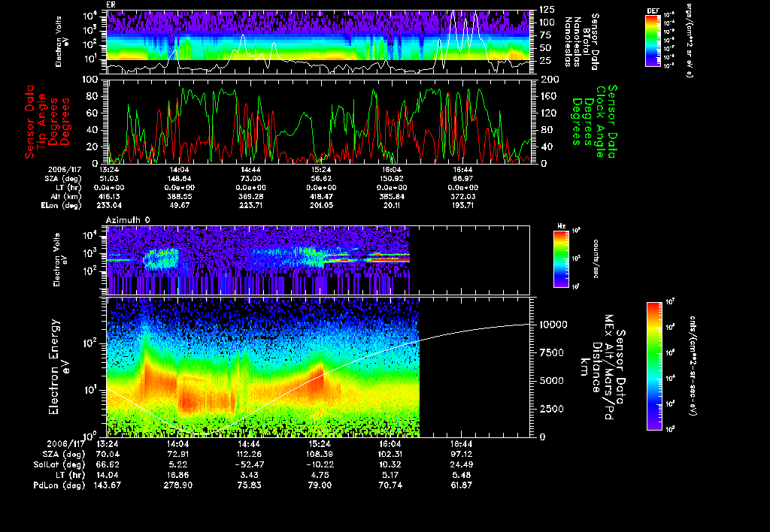The height and width of the screenshot is (532, 770).
Task: Click the 'Alt (km)' row label
Action: (66, 196)
